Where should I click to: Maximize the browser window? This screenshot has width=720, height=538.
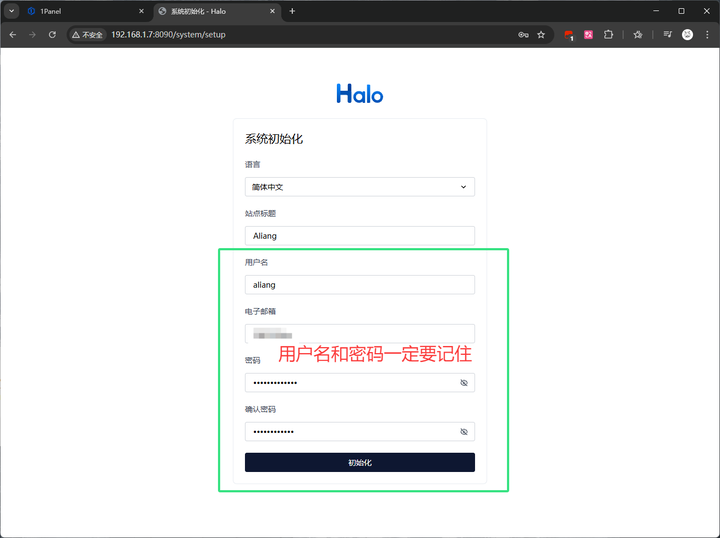[x=681, y=11]
